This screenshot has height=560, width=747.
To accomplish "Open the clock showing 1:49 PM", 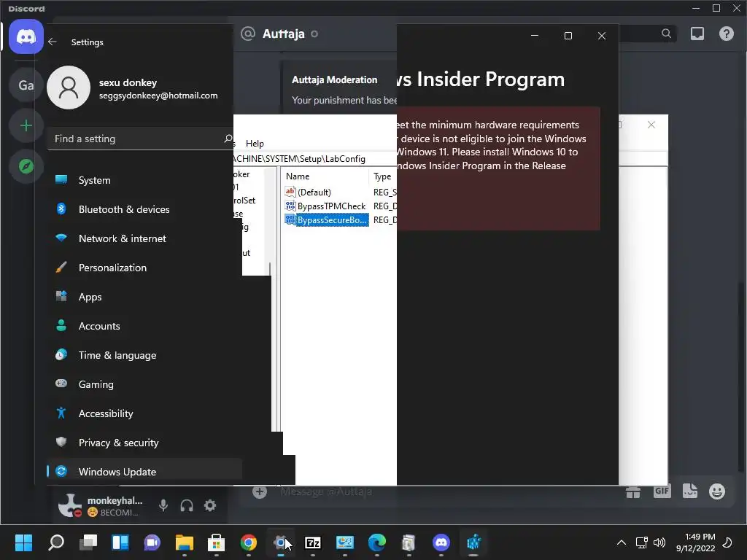I will pos(695,542).
